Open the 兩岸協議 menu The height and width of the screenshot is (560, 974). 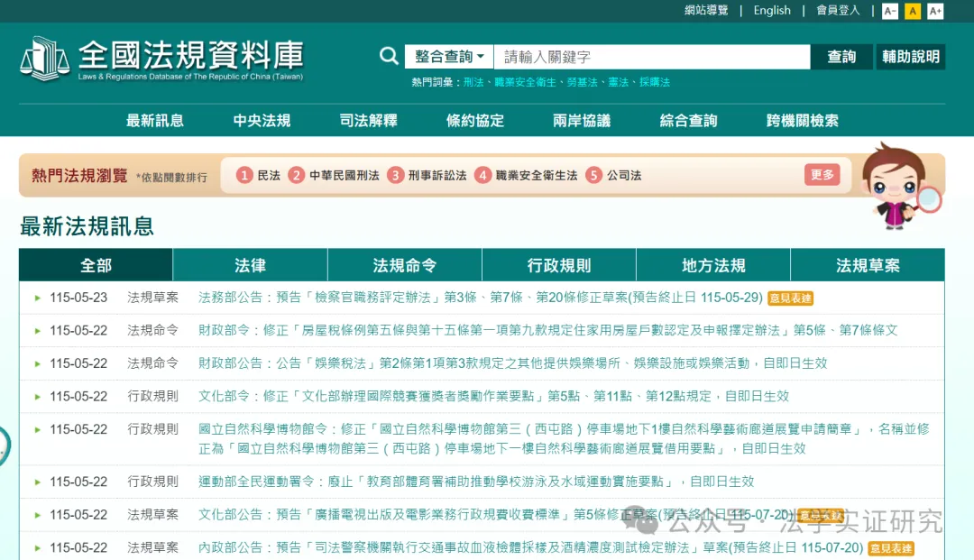click(x=582, y=121)
